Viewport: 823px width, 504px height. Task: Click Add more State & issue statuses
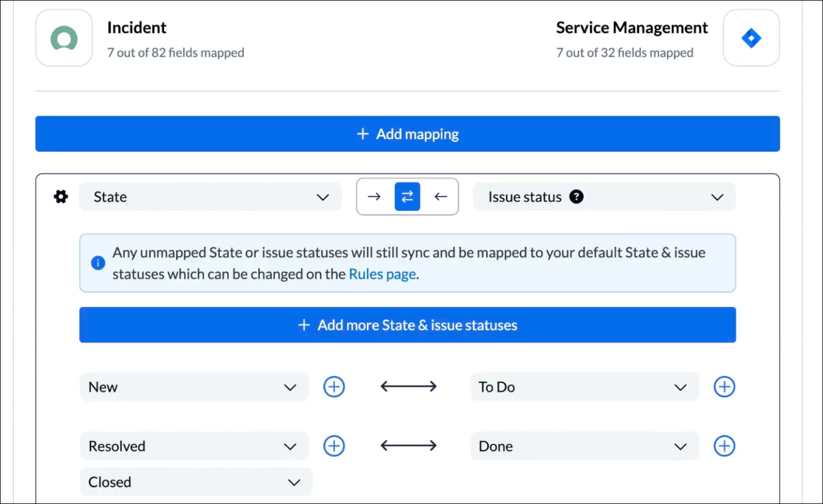coord(407,325)
